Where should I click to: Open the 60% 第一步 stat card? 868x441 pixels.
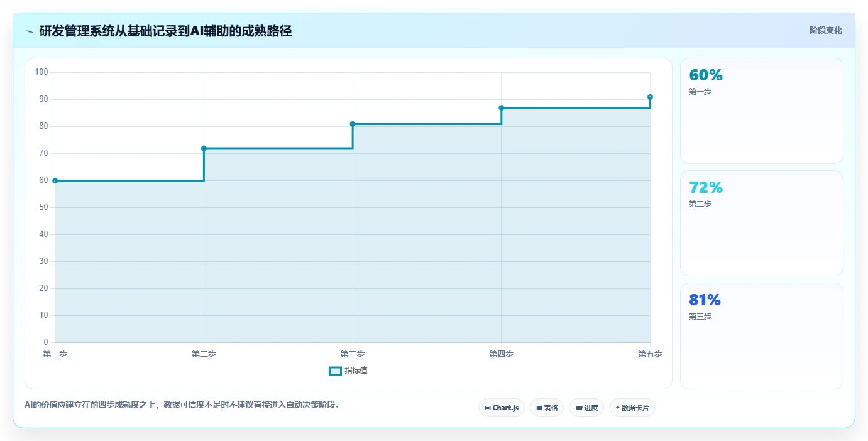click(762, 111)
